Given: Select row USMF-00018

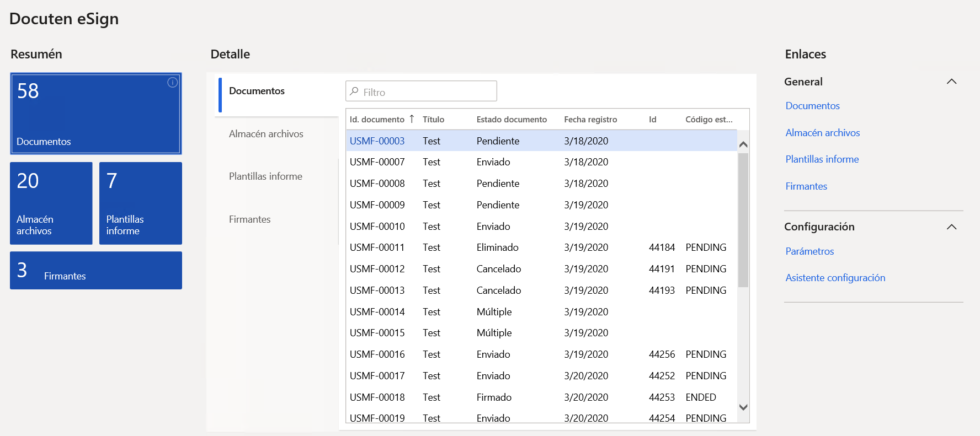Looking at the screenshot, I should [541, 397].
